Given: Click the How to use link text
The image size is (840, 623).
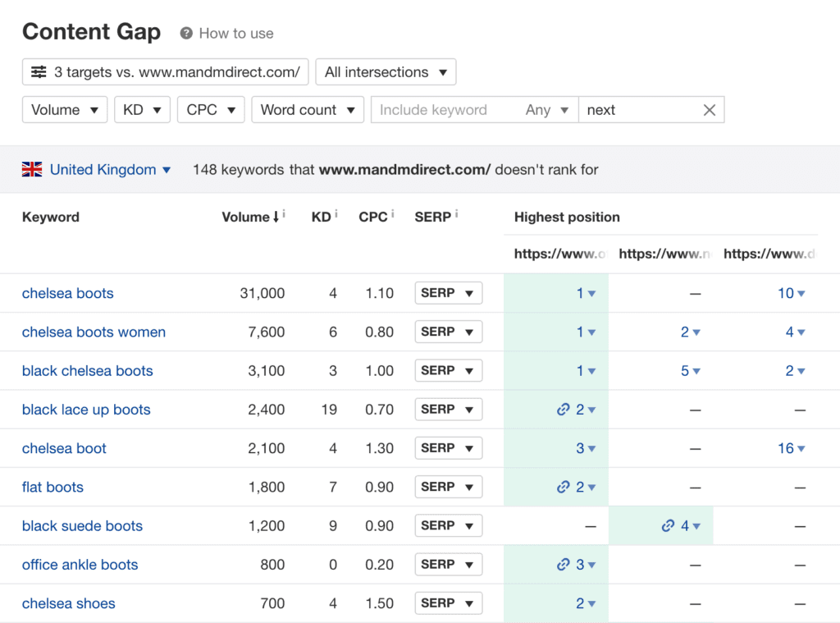Looking at the screenshot, I should [236, 33].
